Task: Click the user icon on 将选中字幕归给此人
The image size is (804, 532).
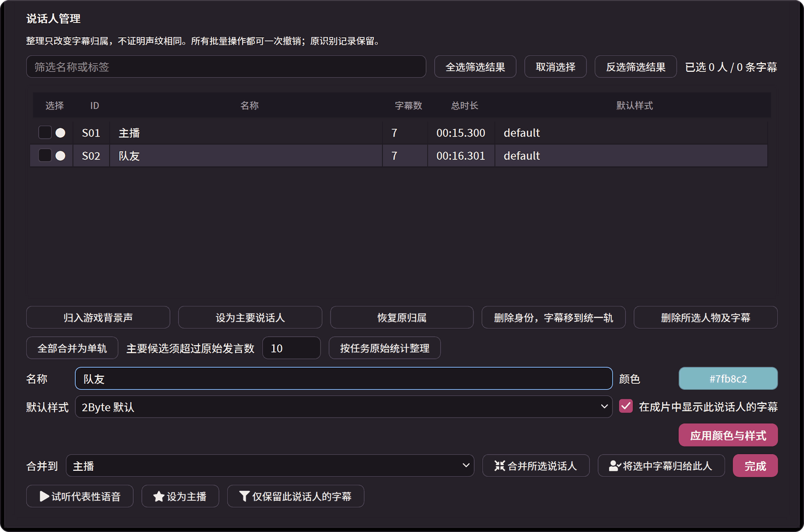Action: (615, 466)
